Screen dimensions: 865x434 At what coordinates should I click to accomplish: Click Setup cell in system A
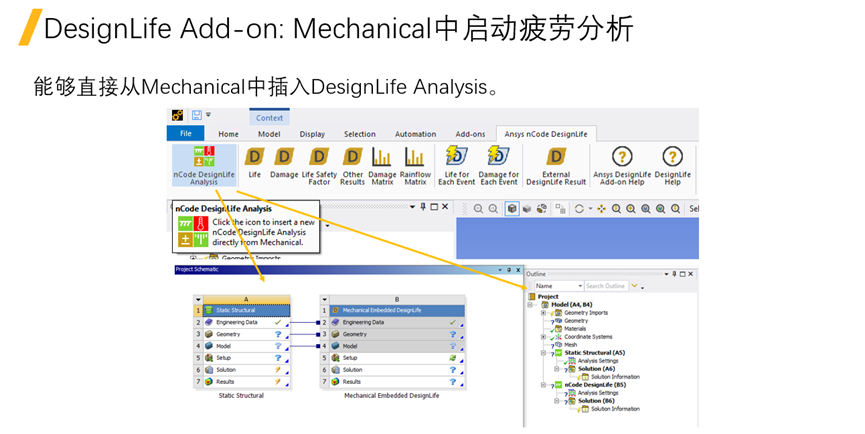click(x=246, y=358)
